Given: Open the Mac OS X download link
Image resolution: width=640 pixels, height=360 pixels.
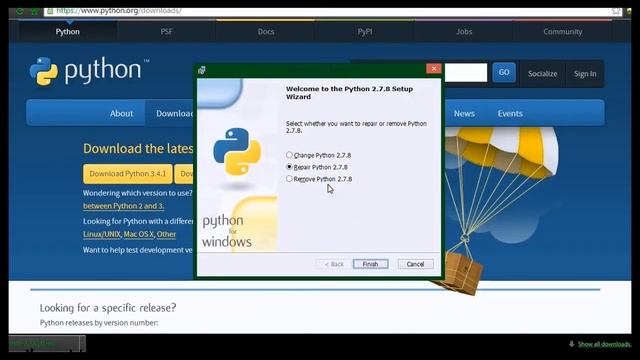Looking at the screenshot, I should click(139, 234).
